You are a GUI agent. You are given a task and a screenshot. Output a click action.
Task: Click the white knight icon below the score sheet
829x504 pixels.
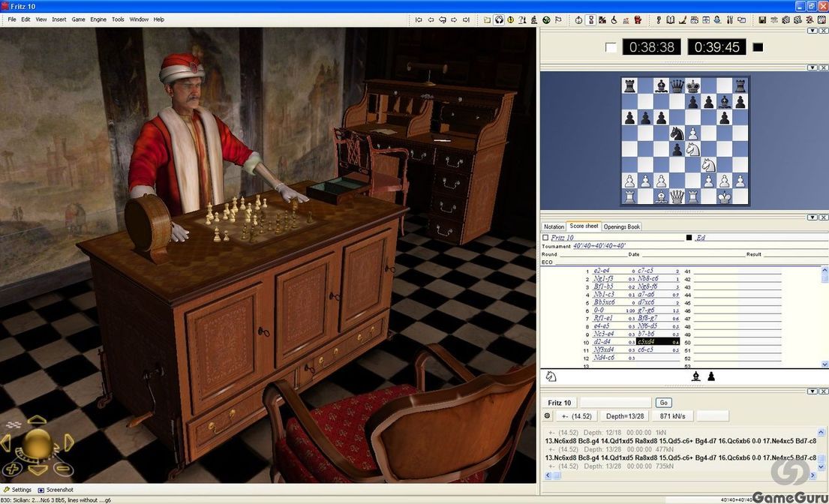(x=551, y=376)
